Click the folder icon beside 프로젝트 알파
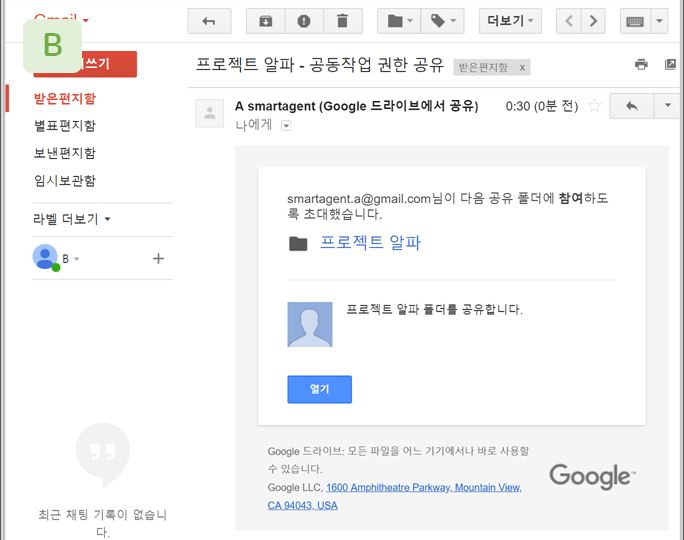Screen dimensions: 684x540 tap(298, 244)
